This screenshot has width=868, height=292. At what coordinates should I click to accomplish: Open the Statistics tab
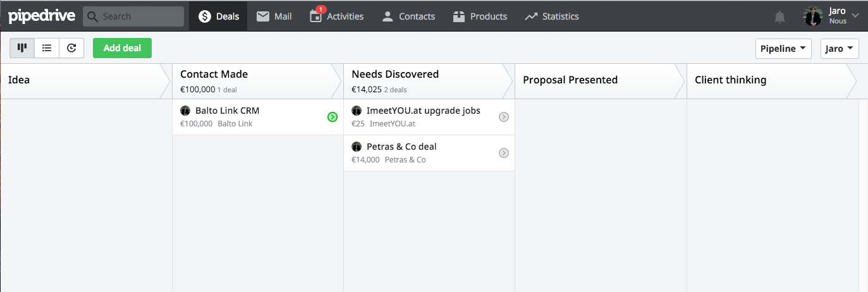(551, 16)
